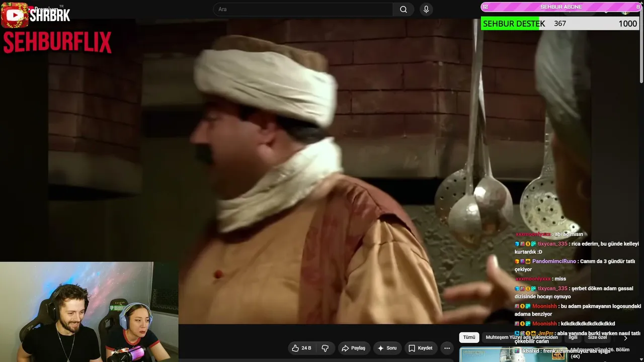Click Moonishh beside the 'kdkdkdkd' message
644x362 pixels.
[544, 324]
